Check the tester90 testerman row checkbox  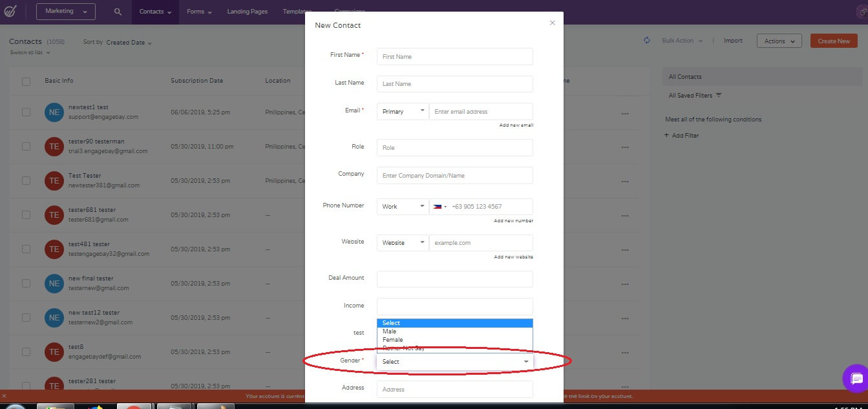click(26, 146)
